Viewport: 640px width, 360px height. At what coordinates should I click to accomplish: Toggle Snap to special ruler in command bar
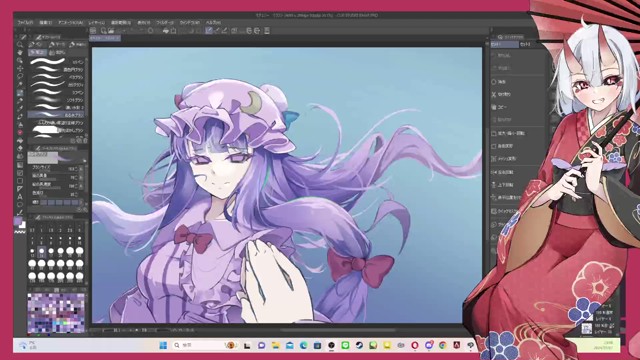point(217,31)
